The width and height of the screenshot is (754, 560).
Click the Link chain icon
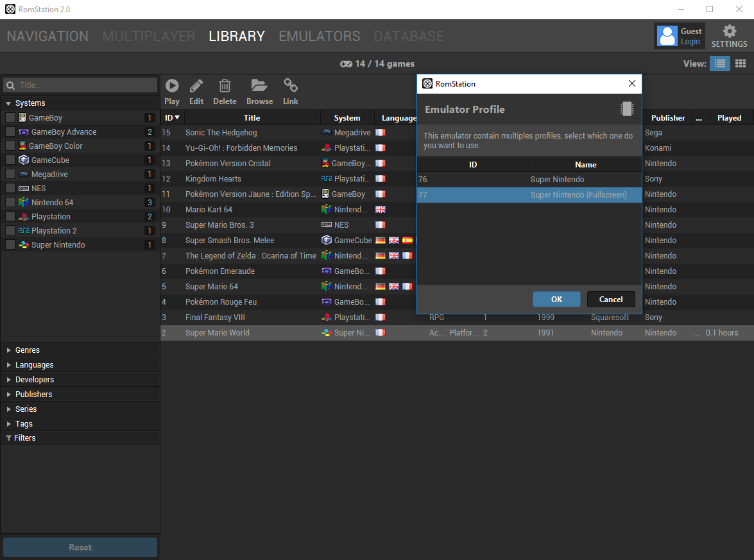291,85
